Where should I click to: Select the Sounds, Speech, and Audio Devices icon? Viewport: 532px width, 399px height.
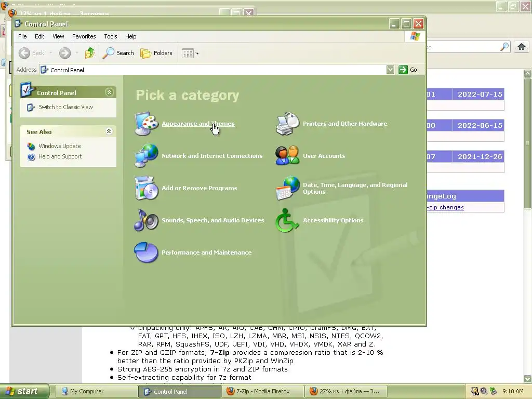tap(146, 220)
